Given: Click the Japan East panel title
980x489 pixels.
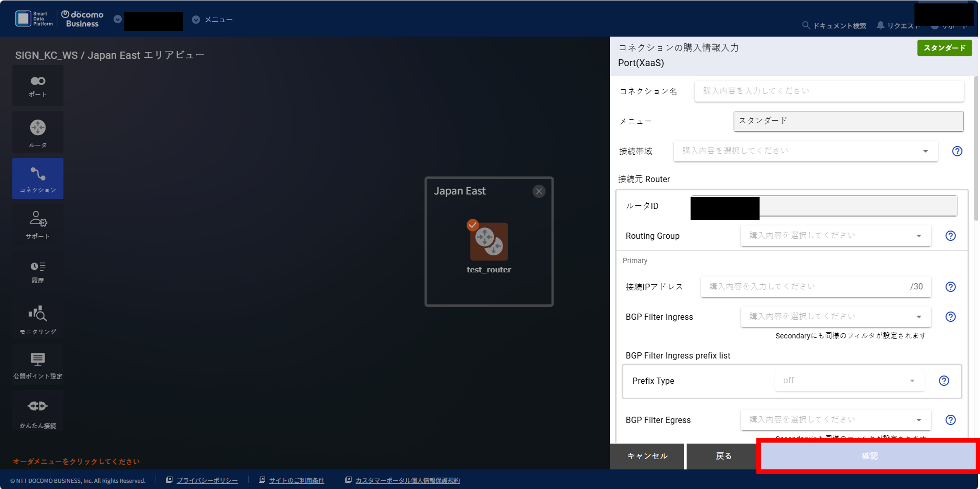Looking at the screenshot, I should (459, 191).
